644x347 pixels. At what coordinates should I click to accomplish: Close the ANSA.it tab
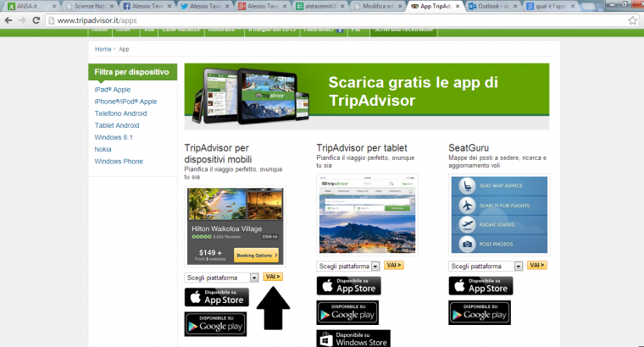(53, 6)
